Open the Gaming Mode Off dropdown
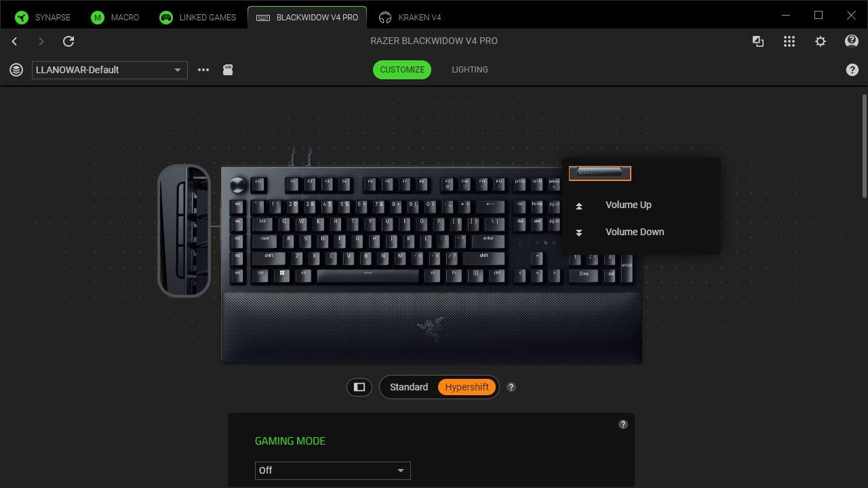Viewport: 868px width, 488px height. tap(333, 470)
